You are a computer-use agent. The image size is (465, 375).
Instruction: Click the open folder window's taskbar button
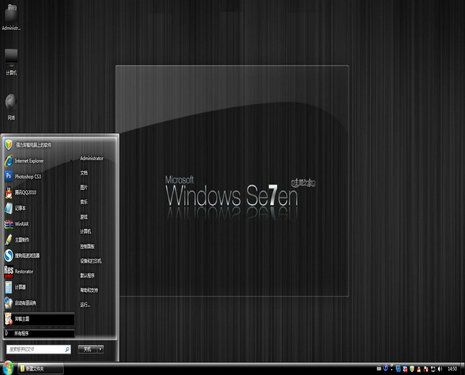click(x=40, y=369)
